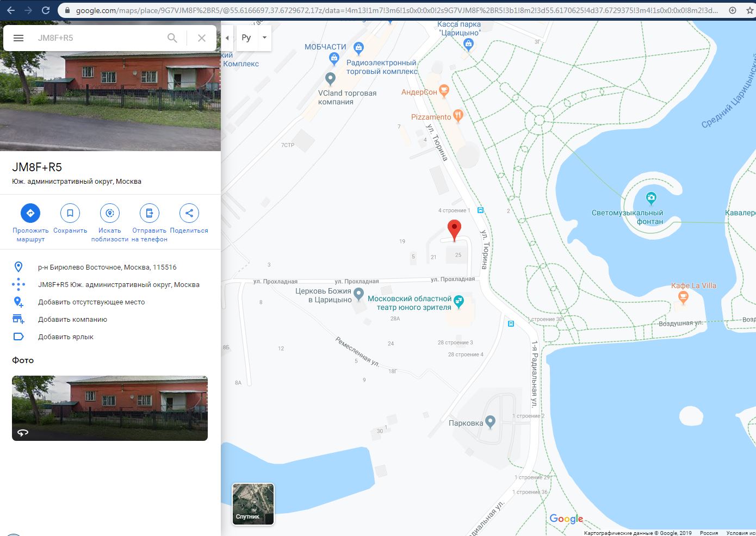Click the search magnifier icon
756x536 pixels.
[172, 38]
